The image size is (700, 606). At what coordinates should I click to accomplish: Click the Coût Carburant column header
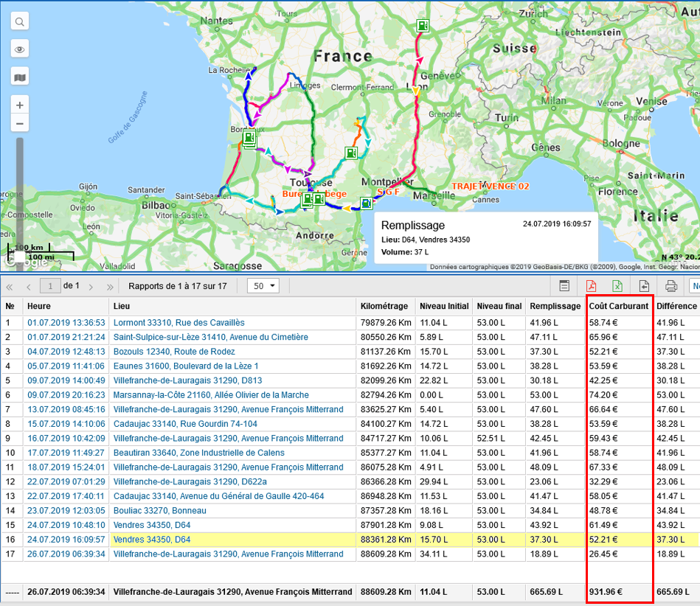tap(618, 306)
